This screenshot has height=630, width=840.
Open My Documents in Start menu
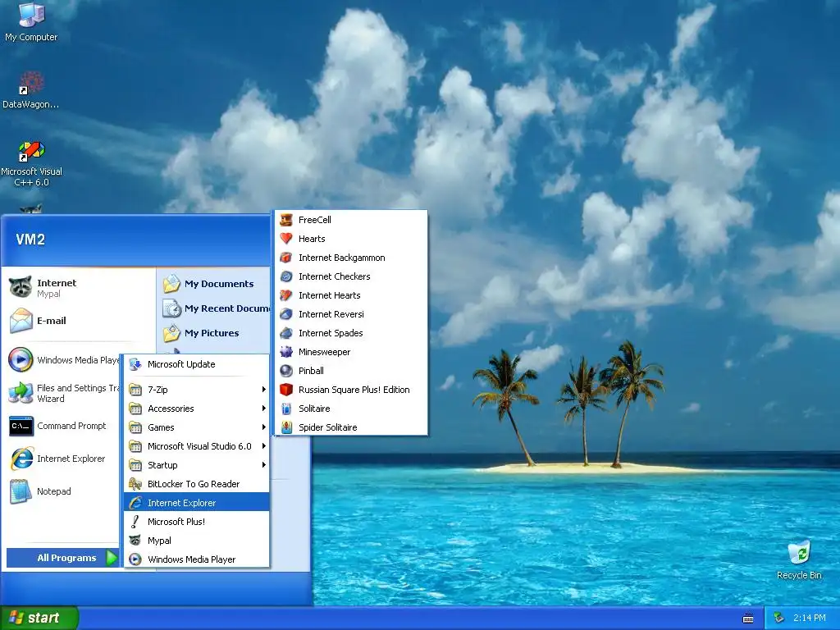click(x=214, y=283)
